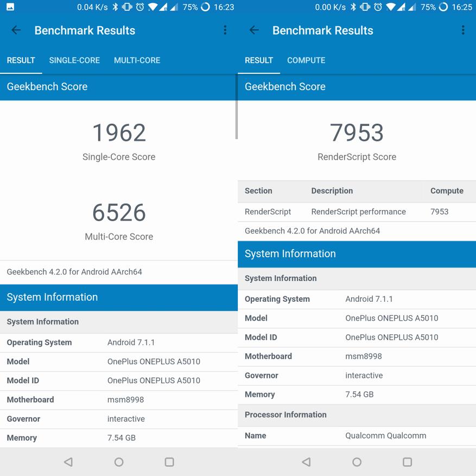Viewport: 476px width, 476px height.
Task: Switch to the COMPUTE tab
Action: point(306,60)
